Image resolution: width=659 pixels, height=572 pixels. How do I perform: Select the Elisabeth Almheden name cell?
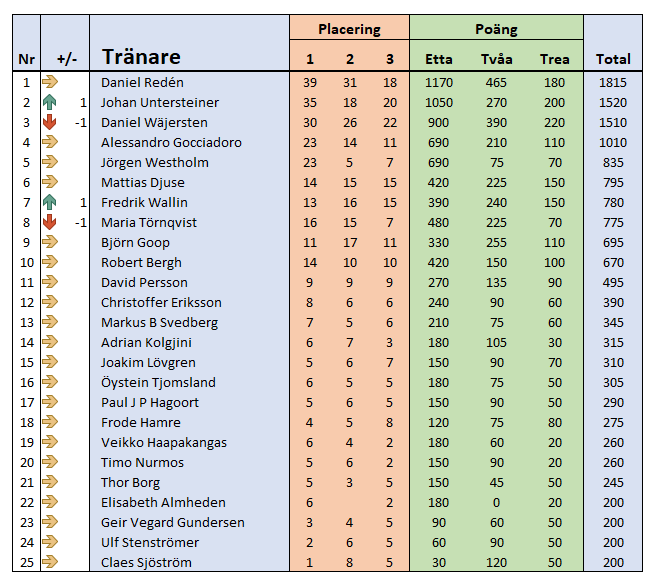point(163,502)
